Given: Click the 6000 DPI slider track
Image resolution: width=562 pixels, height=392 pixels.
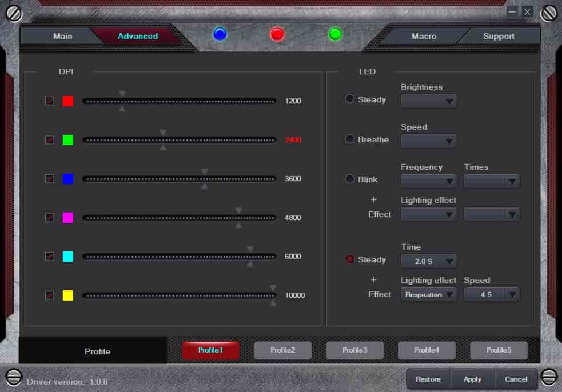Looking at the screenshot, I should [180, 257].
